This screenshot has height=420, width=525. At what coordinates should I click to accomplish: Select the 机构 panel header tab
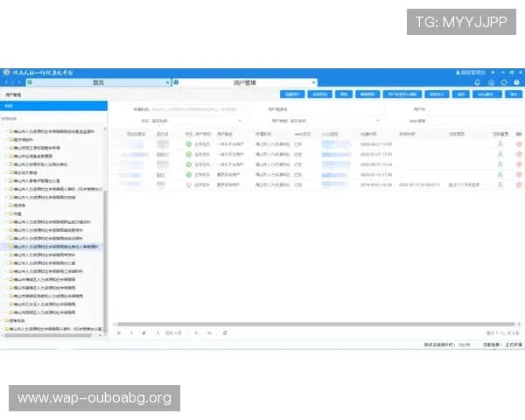click(53, 106)
